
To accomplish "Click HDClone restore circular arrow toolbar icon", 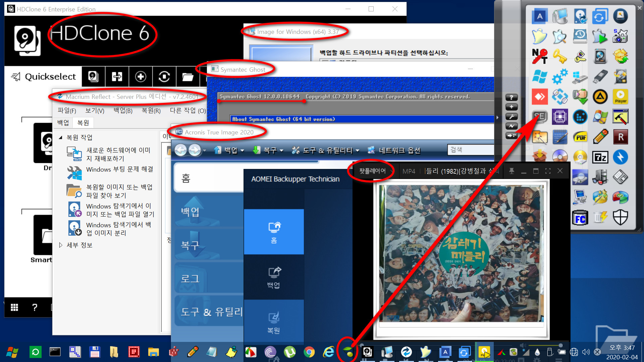I will (x=164, y=77).
